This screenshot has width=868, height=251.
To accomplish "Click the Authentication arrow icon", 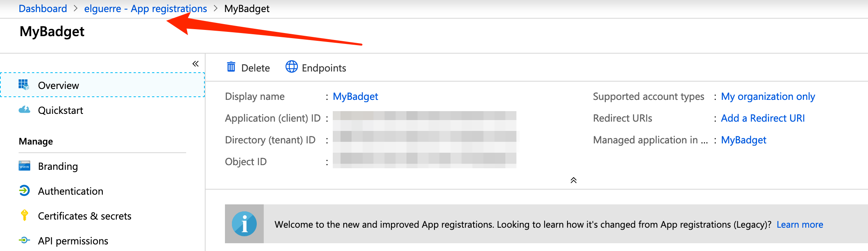I will click(24, 191).
